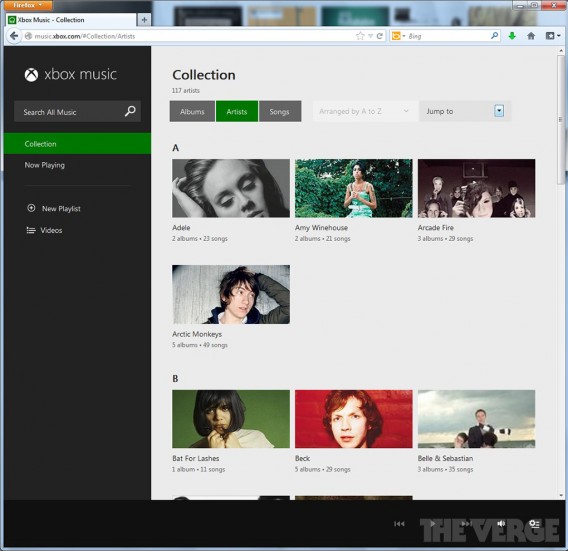Click "3 albums • 35 songs" text
Image resolution: width=568 pixels, height=551 pixels.
click(x=446, y=469)
